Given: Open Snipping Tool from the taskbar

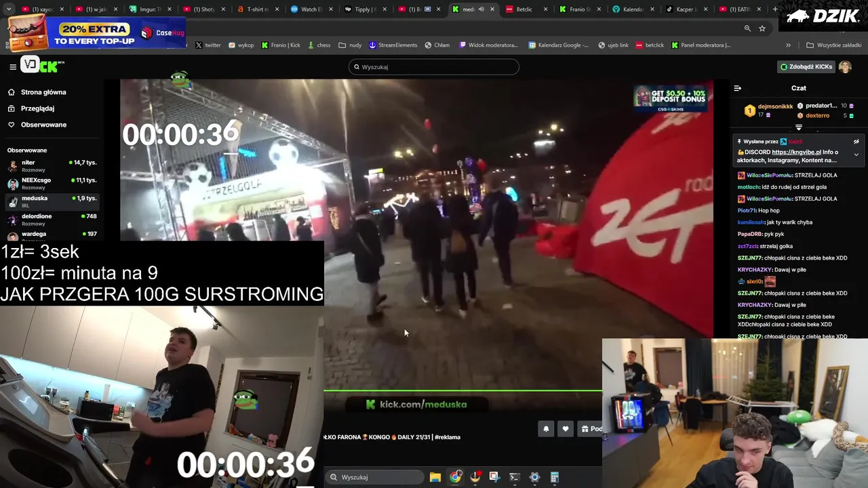Looking at the screenshot, I should click(494, 477).
